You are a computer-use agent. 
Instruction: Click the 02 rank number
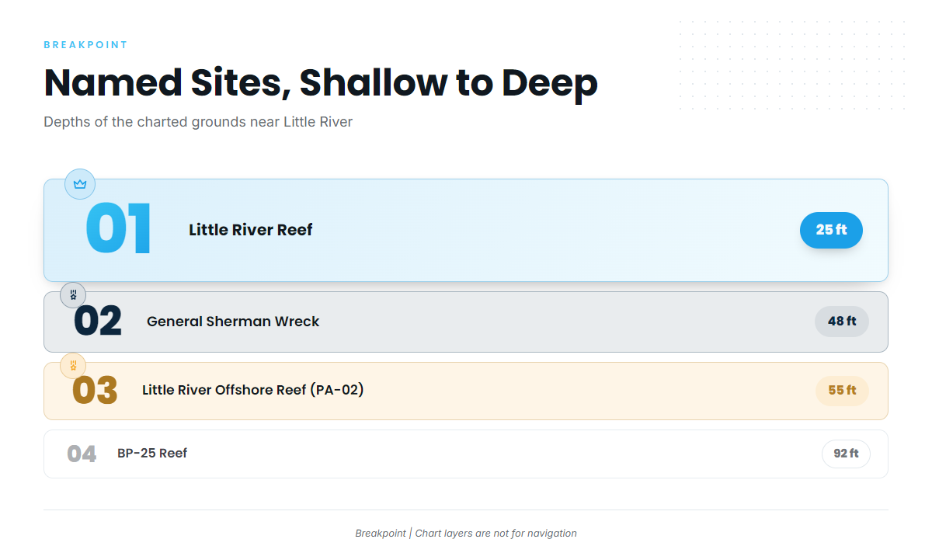coord(98,322)
